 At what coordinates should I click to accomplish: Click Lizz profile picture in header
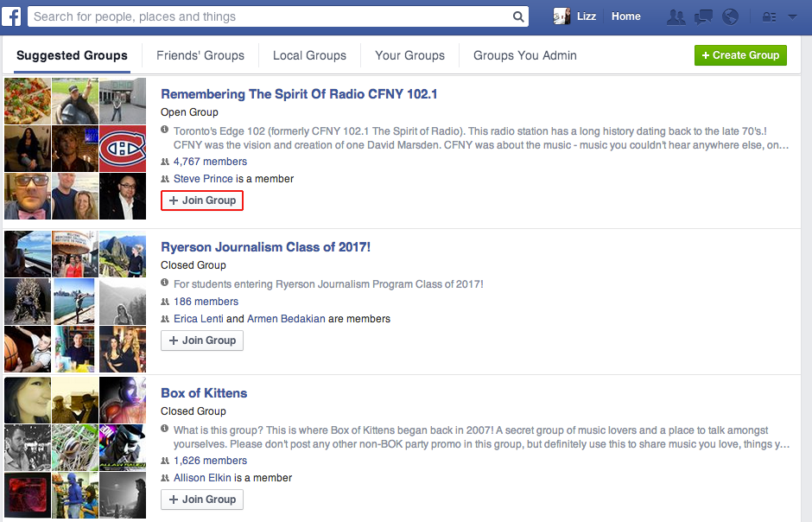[x=561, y=16]
